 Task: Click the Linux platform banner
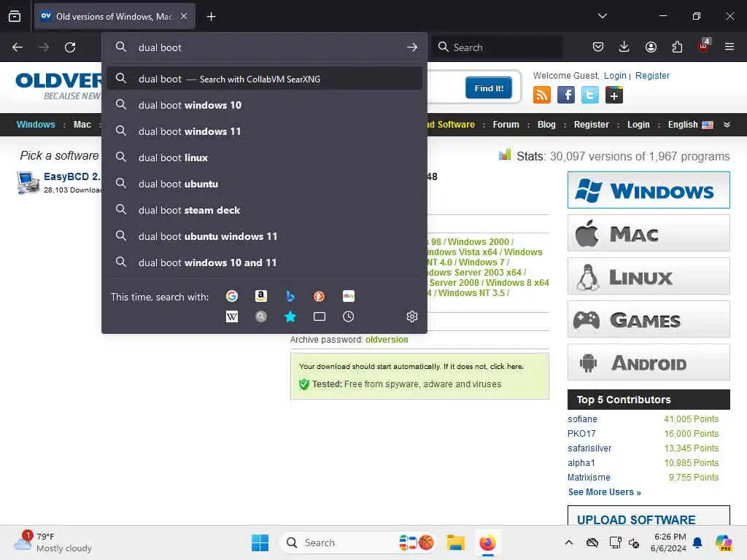point(649,276)
